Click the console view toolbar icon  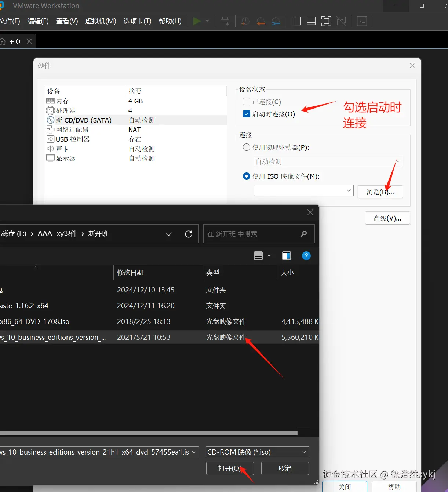tap(362, 21)
